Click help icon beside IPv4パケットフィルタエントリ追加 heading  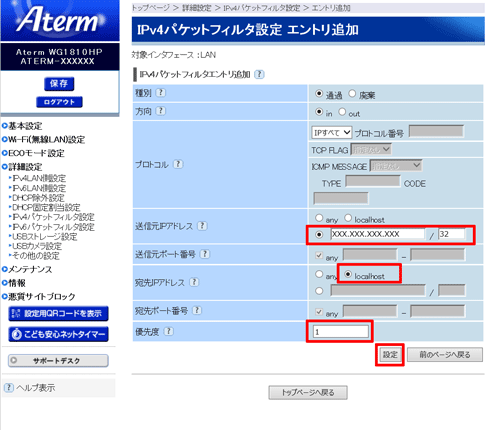coord(259,74)
